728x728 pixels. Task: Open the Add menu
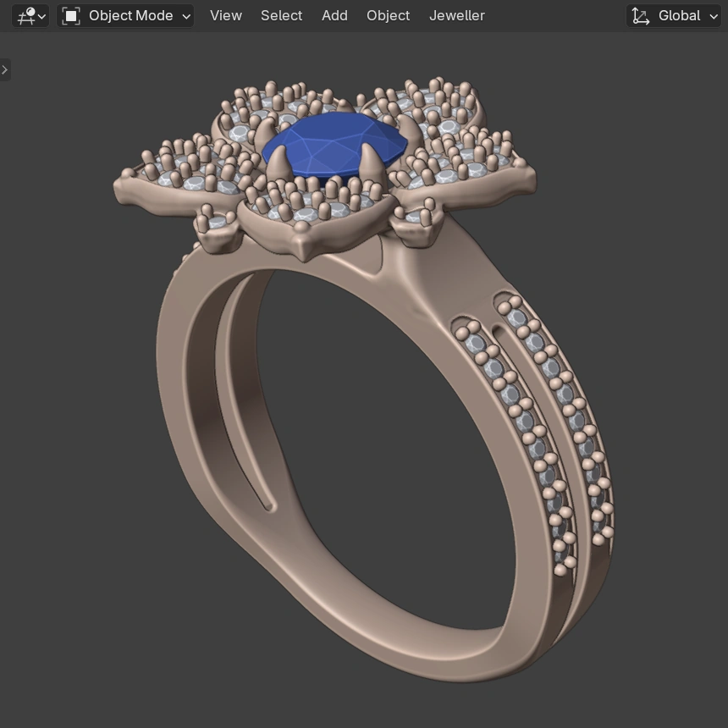[334, 16]
